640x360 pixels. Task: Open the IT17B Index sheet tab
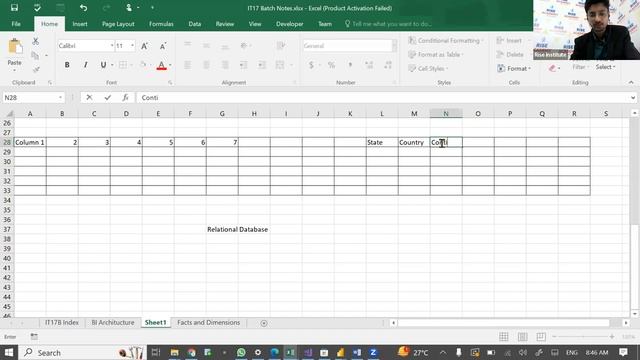click(x=62, y=322)
